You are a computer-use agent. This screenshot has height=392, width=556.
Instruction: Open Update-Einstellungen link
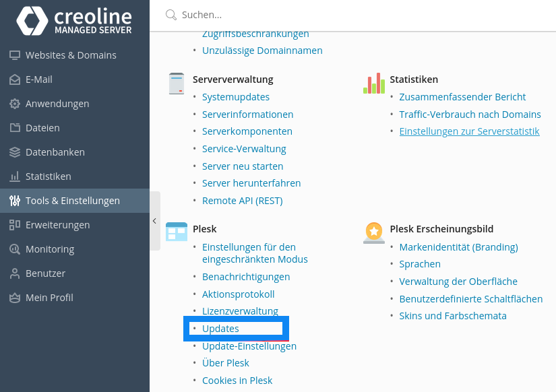[x=249, y=346]
